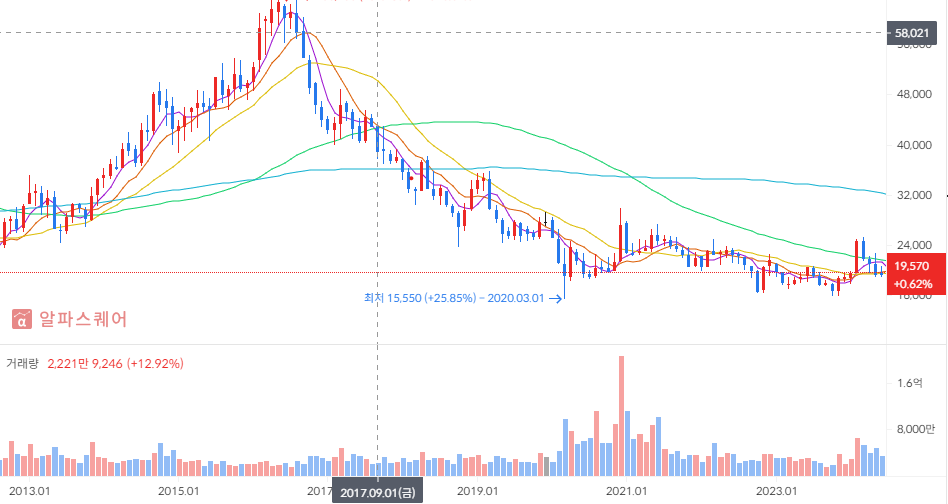Click the 2015.01 date axis label
Screen dimensions: 948x504
[178, 491]
